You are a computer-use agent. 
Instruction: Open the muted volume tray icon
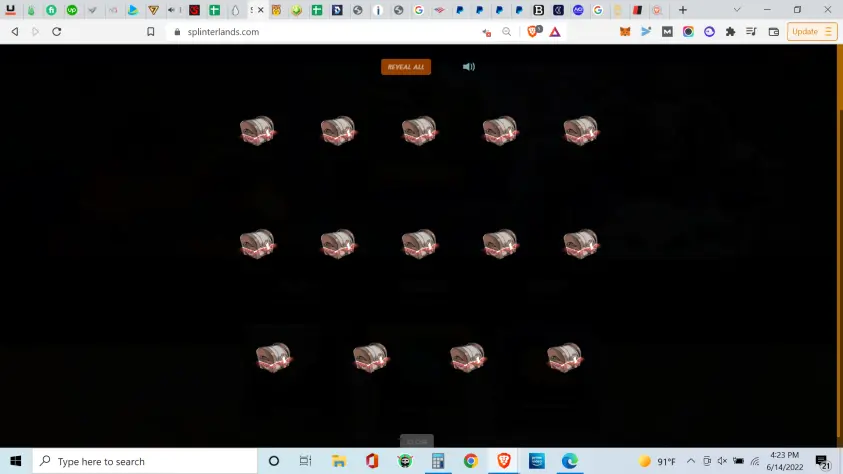click(722, 461)
